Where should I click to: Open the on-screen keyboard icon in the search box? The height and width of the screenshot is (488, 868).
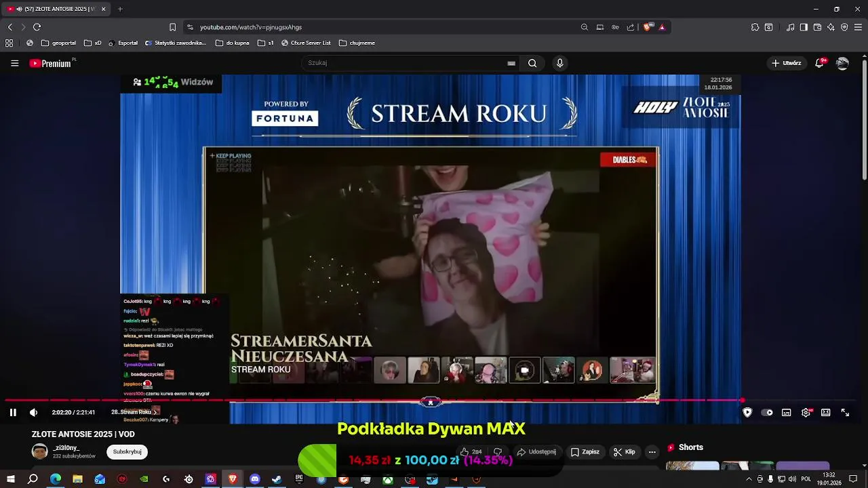tap(511, 63)
